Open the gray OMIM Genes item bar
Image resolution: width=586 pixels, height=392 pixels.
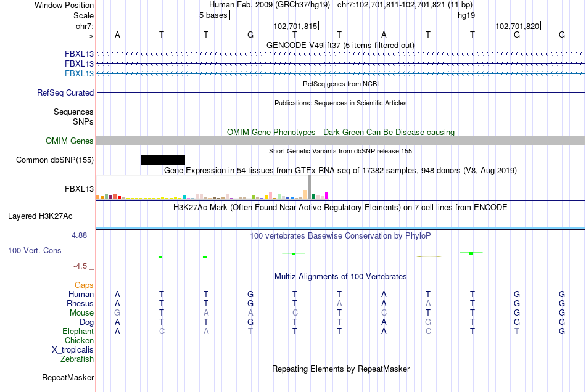[340, 141]
